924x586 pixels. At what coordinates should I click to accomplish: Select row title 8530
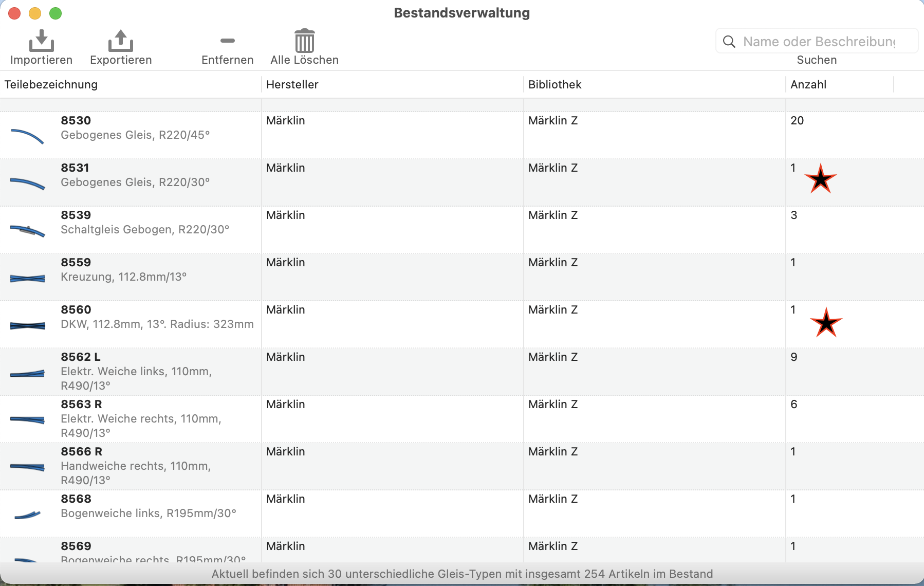tap(76, 121)
